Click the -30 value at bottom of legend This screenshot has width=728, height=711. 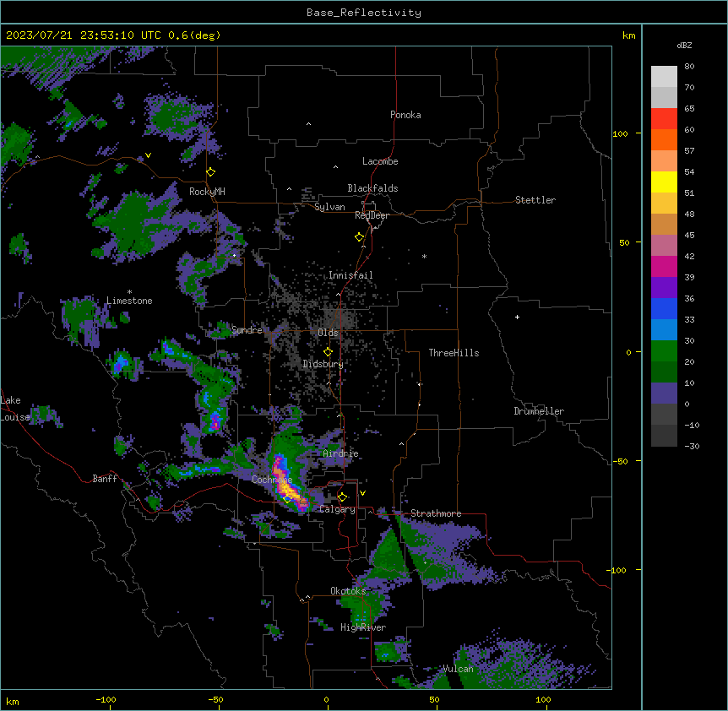click(692, 447)
